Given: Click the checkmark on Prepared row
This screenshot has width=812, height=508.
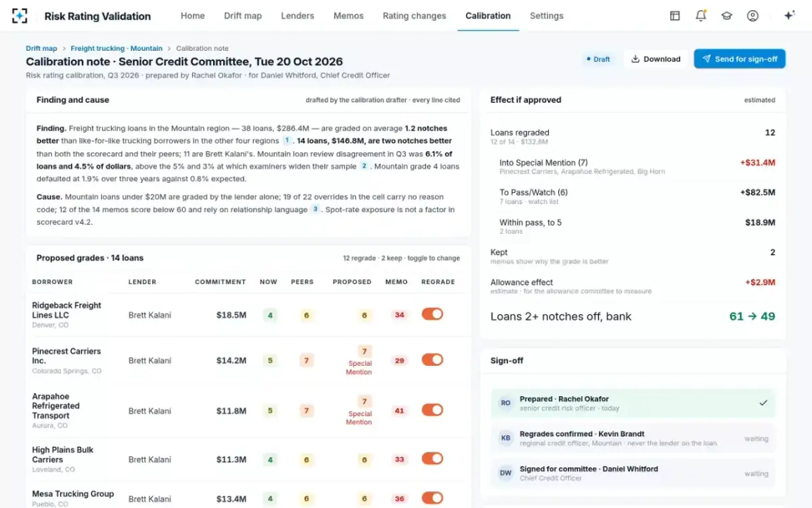Looking at the screenshot, I should point(763,403).
